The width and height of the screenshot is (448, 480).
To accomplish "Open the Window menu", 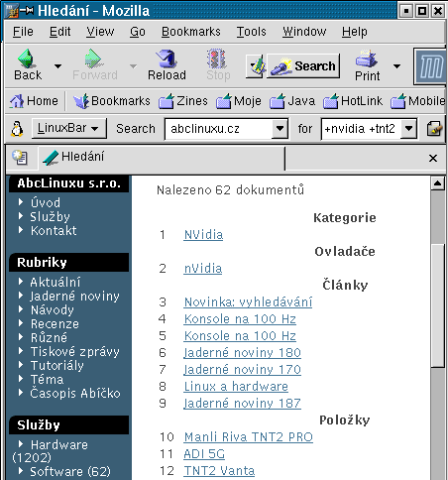I will pos(304,32).
